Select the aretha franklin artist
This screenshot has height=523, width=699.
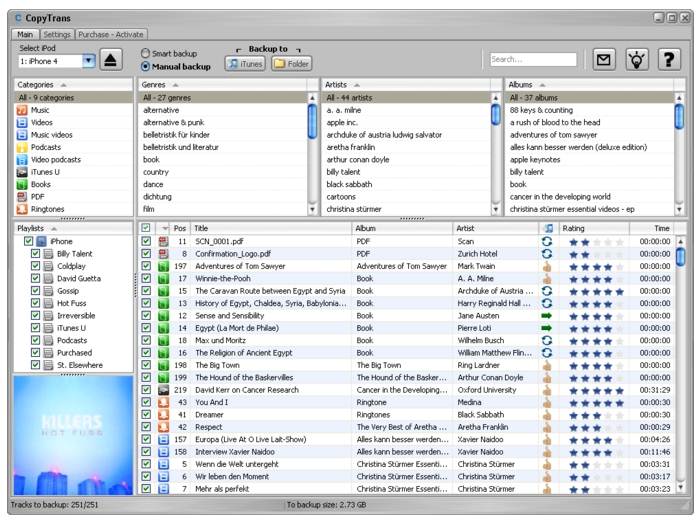coord(351,147)
